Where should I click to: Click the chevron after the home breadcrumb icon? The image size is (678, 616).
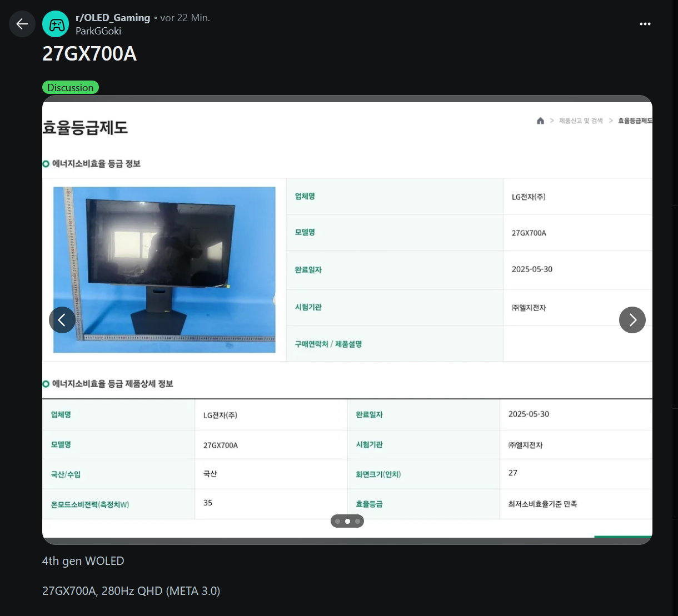pyautogui.click(x=551, y=121)
